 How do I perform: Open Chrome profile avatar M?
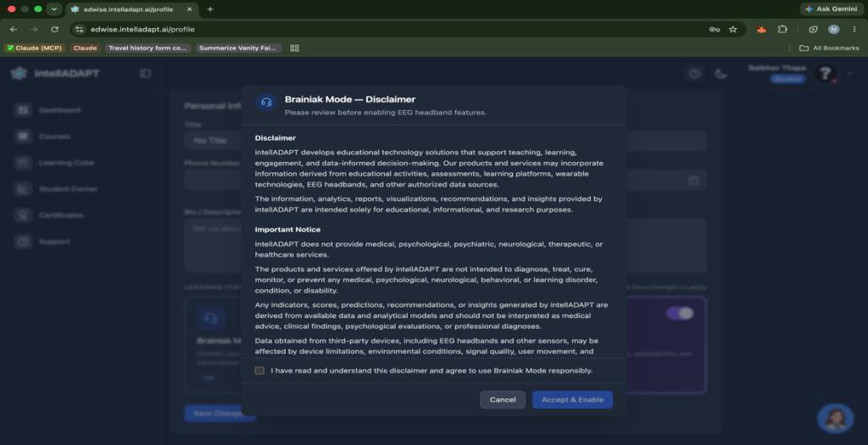pos(834,30)
